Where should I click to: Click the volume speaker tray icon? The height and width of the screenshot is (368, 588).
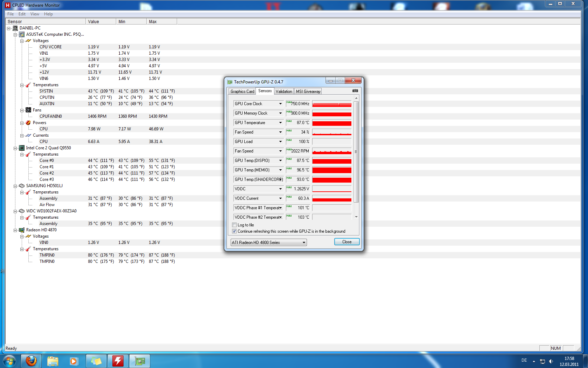pyautogui.click(x=551, y=361)
